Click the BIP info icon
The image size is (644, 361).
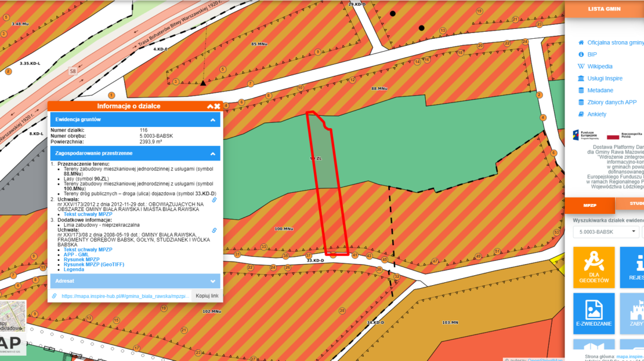(581, 54)
